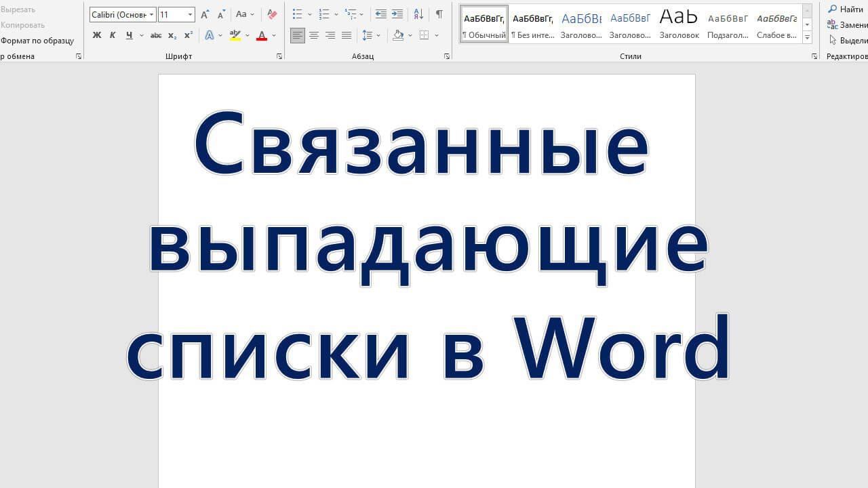Viewport: 868px width, 488px height.
Task: Show or hide paragraph marks
Action: pos(439,14)
